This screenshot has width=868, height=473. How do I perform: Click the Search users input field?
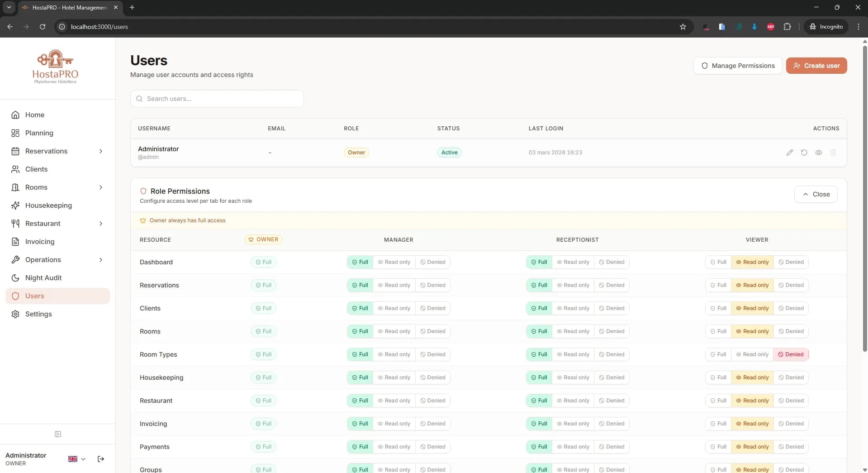tap(217, 99)
